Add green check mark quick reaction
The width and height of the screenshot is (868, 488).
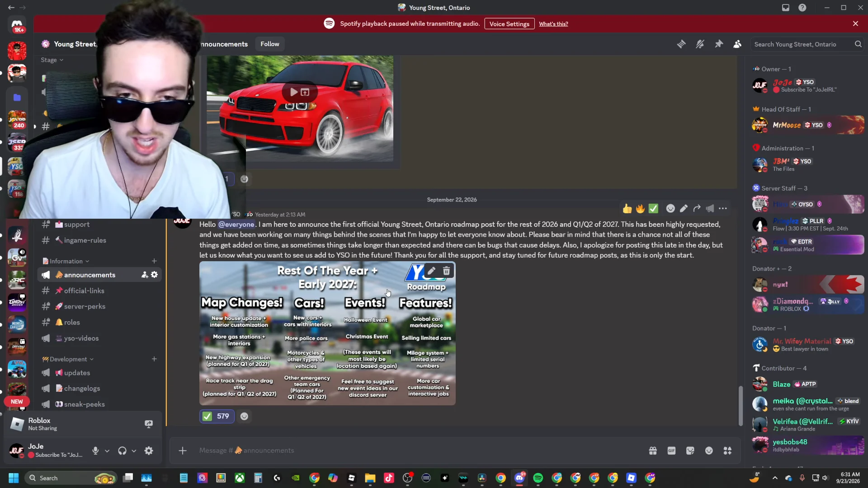tap(653, 208)
